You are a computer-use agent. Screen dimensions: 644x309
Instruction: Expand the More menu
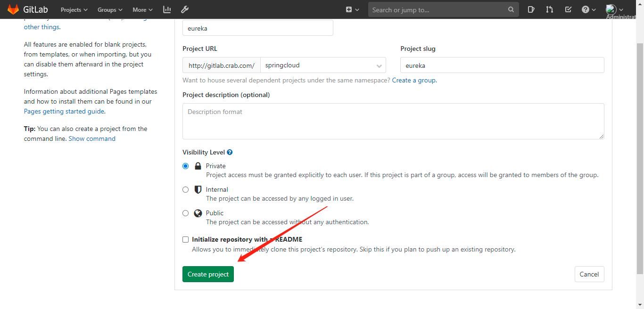coord(142,9)
